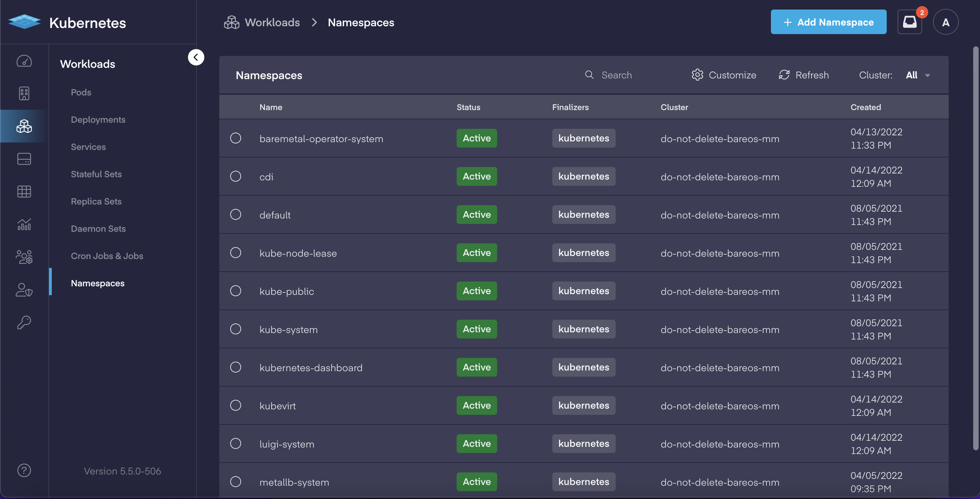Select the luigi-system radio button
980x499 pixels.
[x=236, y=443]
